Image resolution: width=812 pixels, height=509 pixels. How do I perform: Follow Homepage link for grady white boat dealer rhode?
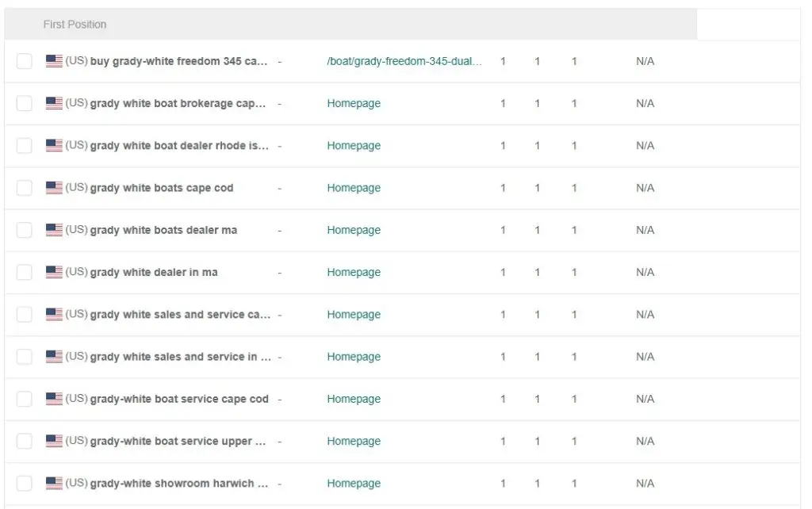[354, 146]
